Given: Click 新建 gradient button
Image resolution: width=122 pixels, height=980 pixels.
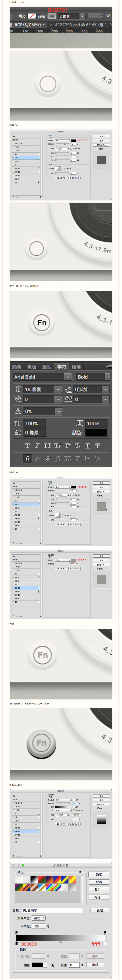Looking at the screenshot, I should click(100, 910).
